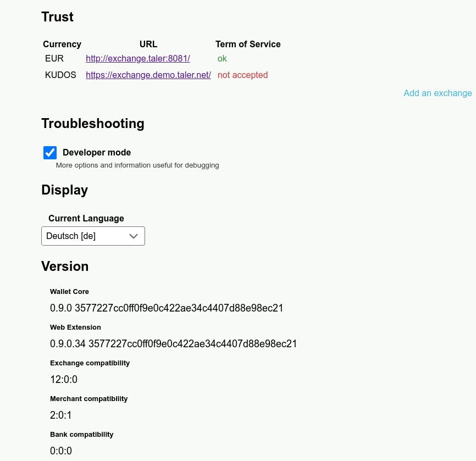Viewport: 476px width, 461px height.
Task: Click the Web Extension version 0.9.0.34 text
Action: coord(173,344)
